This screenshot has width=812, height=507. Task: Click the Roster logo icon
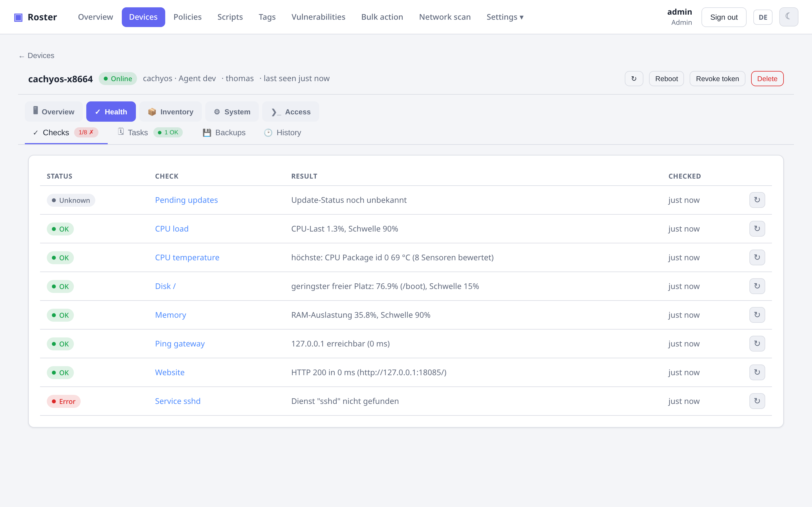(x=18, y=17)
